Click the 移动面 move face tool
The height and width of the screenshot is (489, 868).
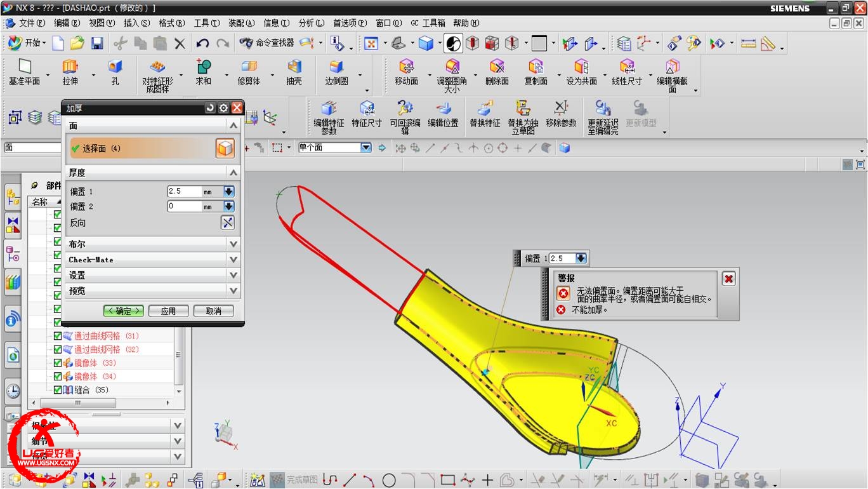(407, 72)
